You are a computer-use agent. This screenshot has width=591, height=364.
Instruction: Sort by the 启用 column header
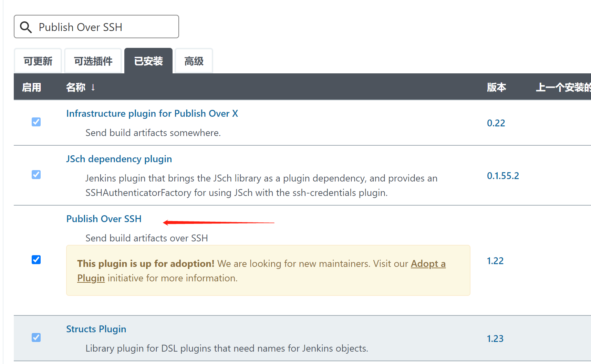coord(31,87)
